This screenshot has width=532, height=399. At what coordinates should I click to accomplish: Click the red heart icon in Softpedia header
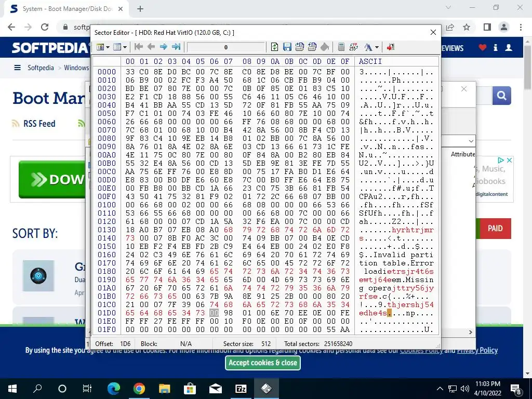pyautogui.click(x=483, y=47)
